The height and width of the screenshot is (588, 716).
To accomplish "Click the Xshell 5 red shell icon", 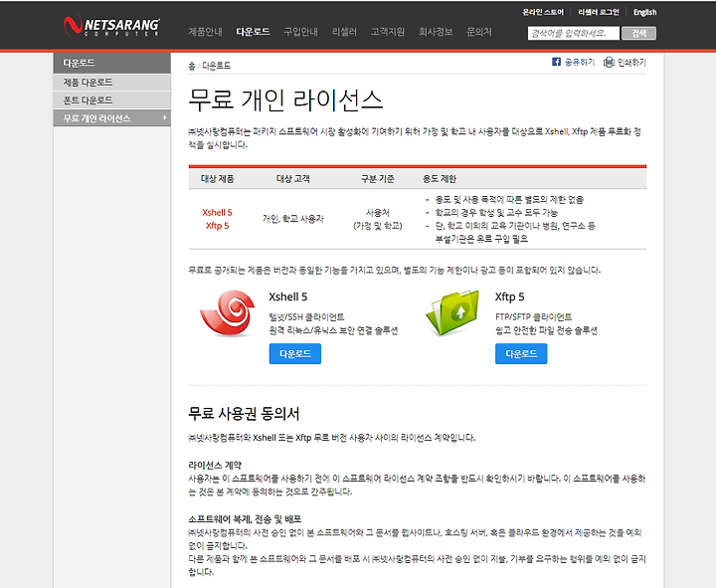I will tap(228, 313).
